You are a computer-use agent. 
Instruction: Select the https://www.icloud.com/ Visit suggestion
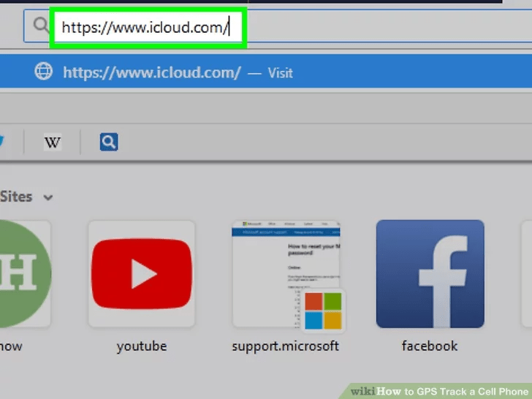[x=266, y=72]
